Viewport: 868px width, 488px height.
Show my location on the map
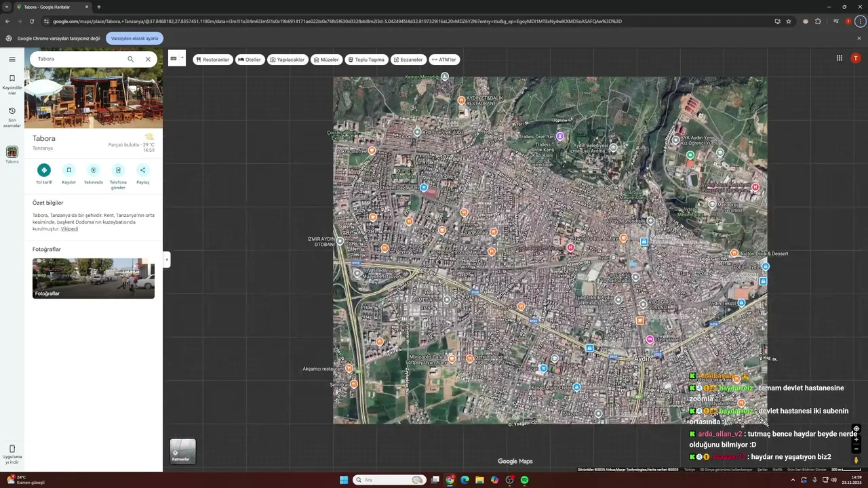click(856, 428)
